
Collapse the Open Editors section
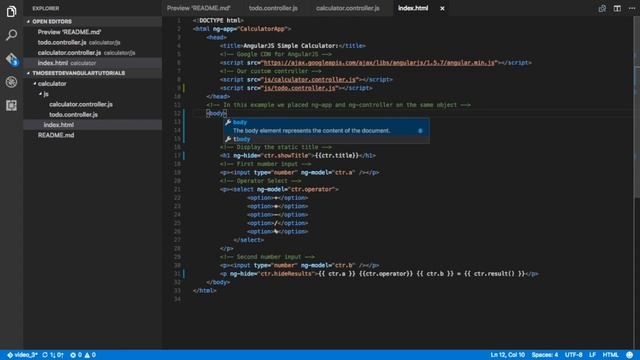tap(52, 22)
